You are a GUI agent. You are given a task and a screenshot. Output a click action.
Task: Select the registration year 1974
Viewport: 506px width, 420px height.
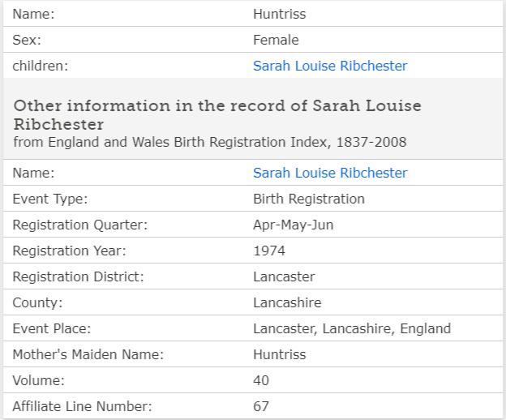(x=269, y=251)
